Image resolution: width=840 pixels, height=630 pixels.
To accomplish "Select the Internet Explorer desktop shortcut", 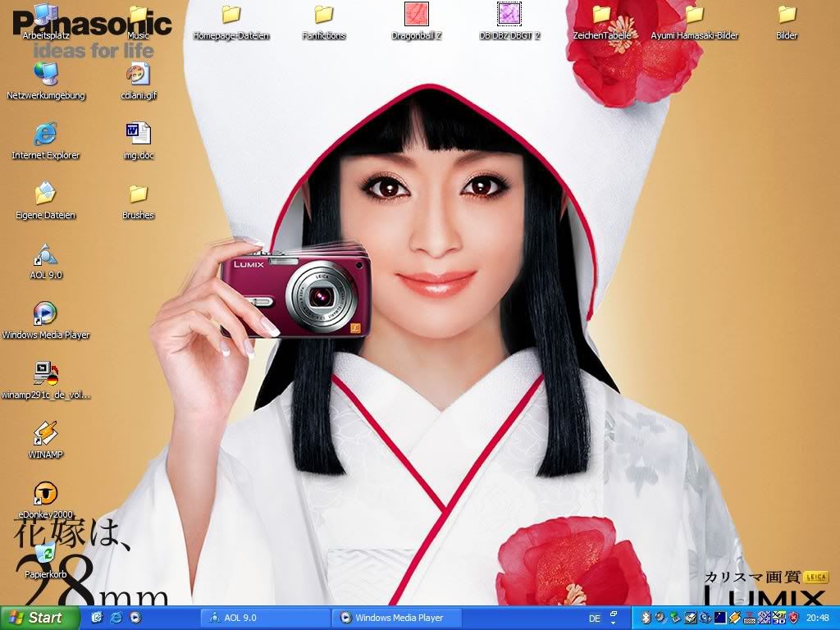I will click(46, 141).
